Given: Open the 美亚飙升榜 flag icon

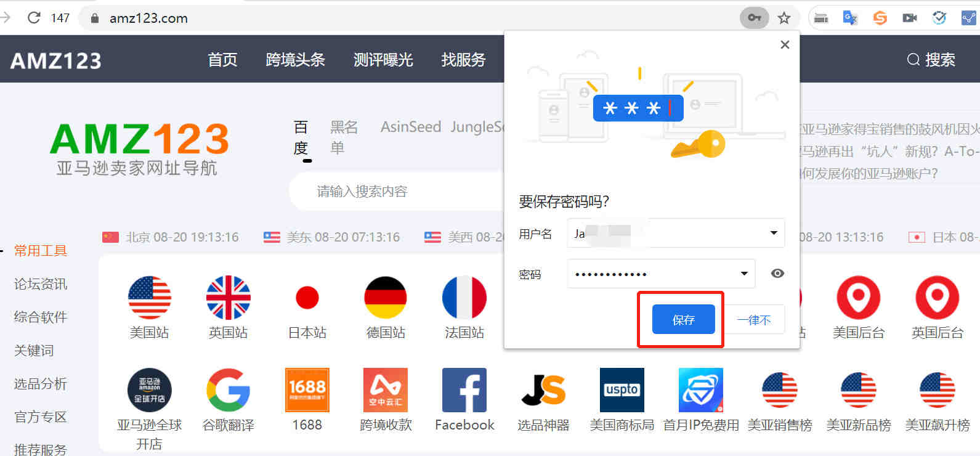Looking at the screenshot, I should click(937, 390).
